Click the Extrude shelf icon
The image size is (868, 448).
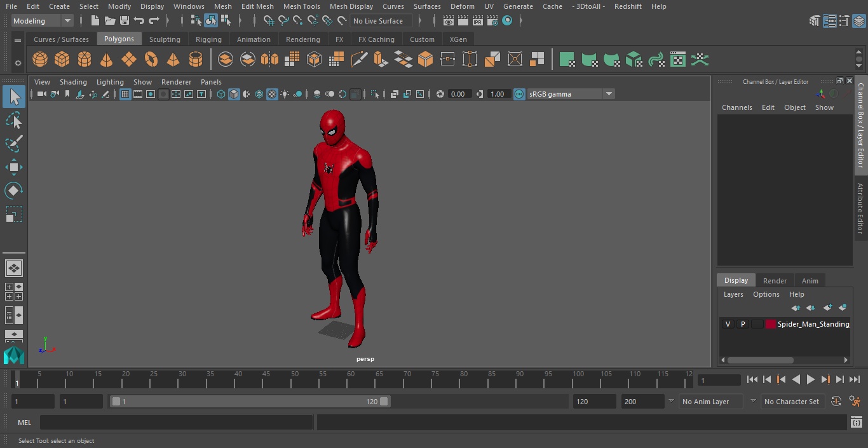(x=381, y=60)
